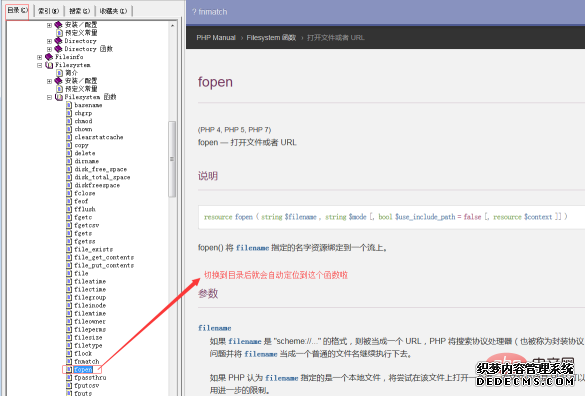Expand the Directory tree node
The width and height of the screenshot is (585, 396).
[x=49, y=41]
